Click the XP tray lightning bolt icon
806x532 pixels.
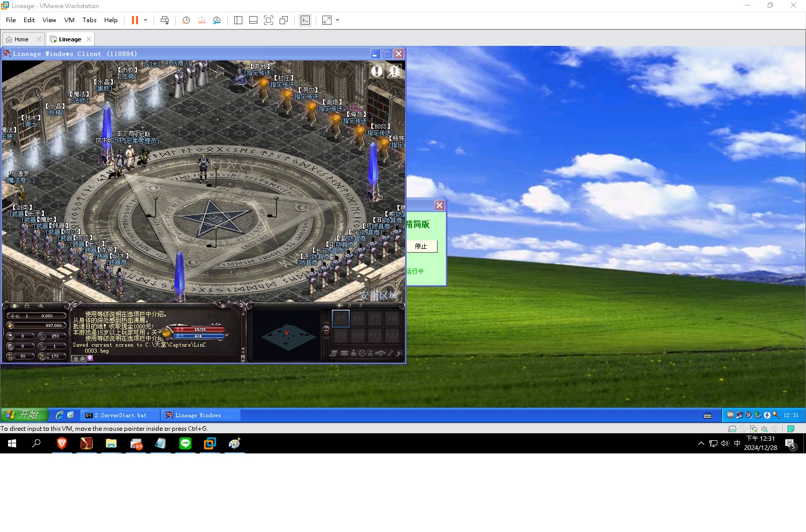[x=767, y=415]
